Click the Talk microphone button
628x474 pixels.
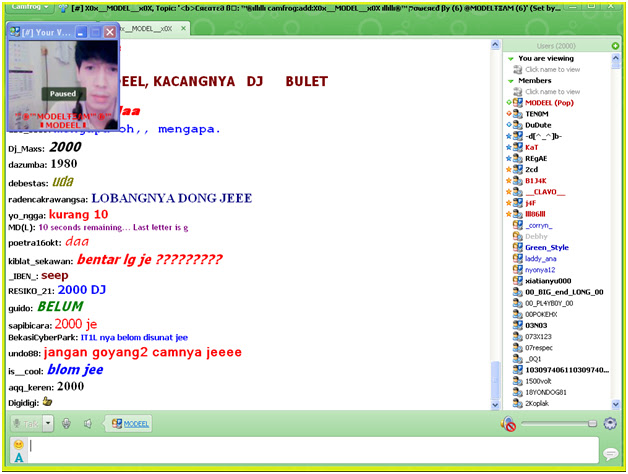click(26, 424)
